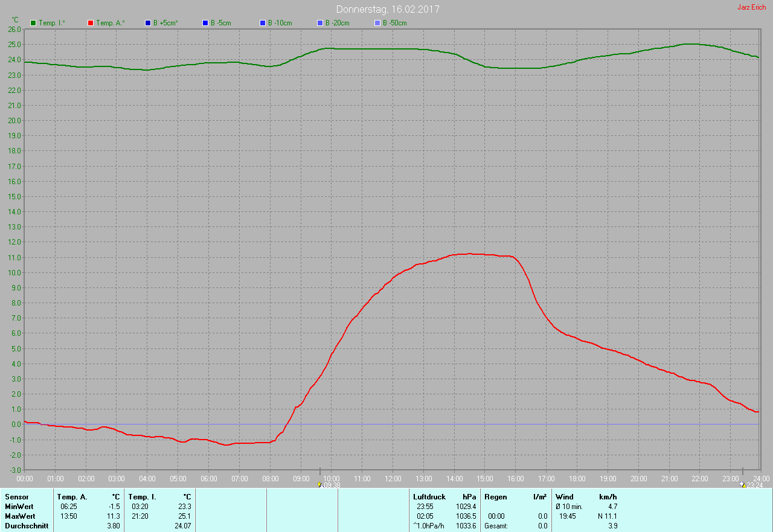Click the MaxWert row label
The height and width of the screenshot is (532, 773).
click(x=21, y=516)
